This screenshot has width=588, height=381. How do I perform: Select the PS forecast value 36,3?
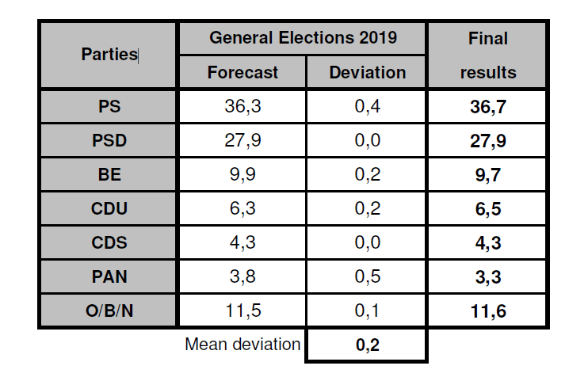[242, 106]
